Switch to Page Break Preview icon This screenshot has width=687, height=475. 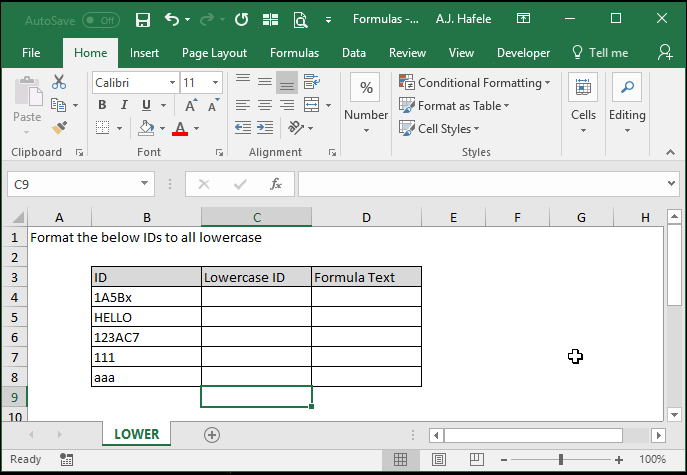click(x=477, y=459)
